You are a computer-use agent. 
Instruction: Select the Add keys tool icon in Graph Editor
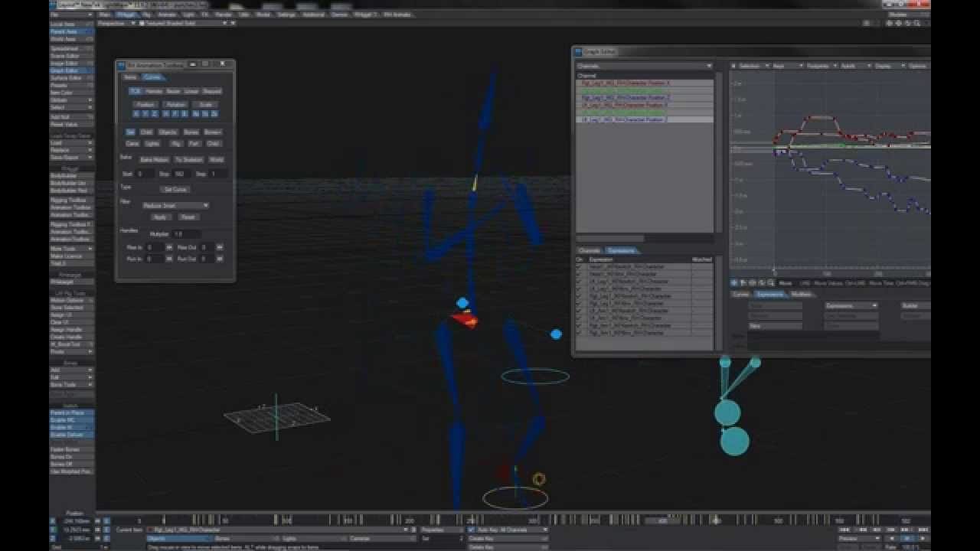pos(743,283)
